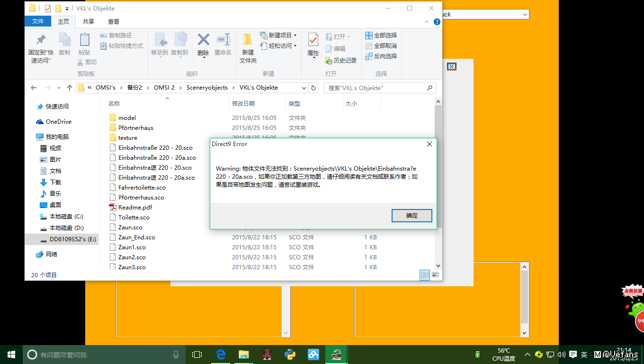Go back with the left arrow navigation button
Viewport: 644px width, 364px height.
tap(34, 88)
